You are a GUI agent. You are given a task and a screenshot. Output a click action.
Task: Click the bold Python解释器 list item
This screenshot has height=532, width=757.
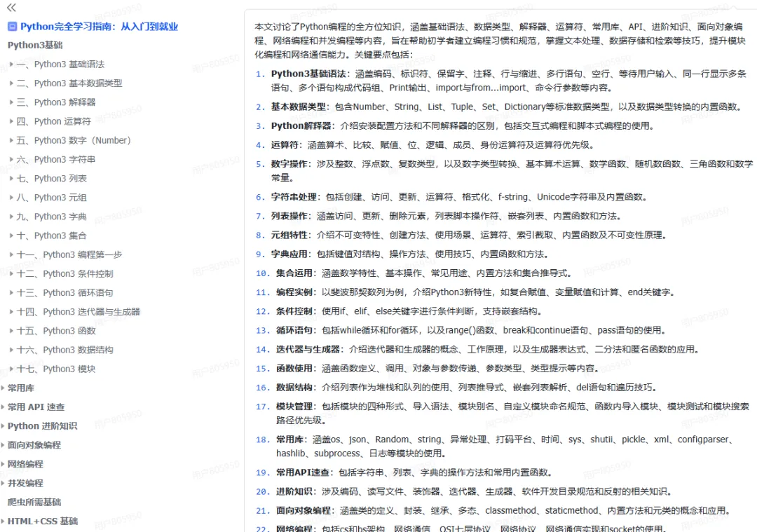[x=301, y=126]
